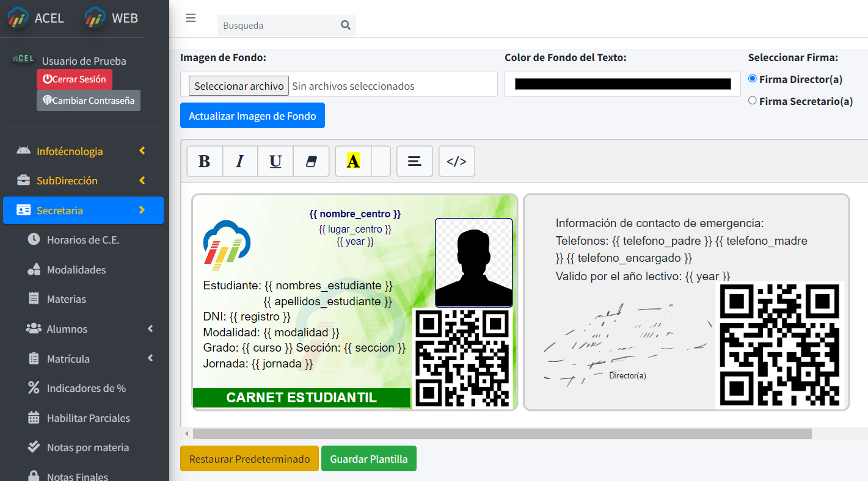Expand Infotécnologia menu chevron
Image resolution: width=868 pixels, height=481 pixels.
pyautogui.click(x=142, y=151)
